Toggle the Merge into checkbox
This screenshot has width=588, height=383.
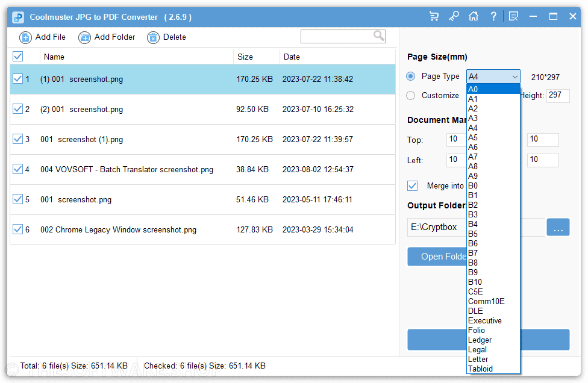point(413,186)
